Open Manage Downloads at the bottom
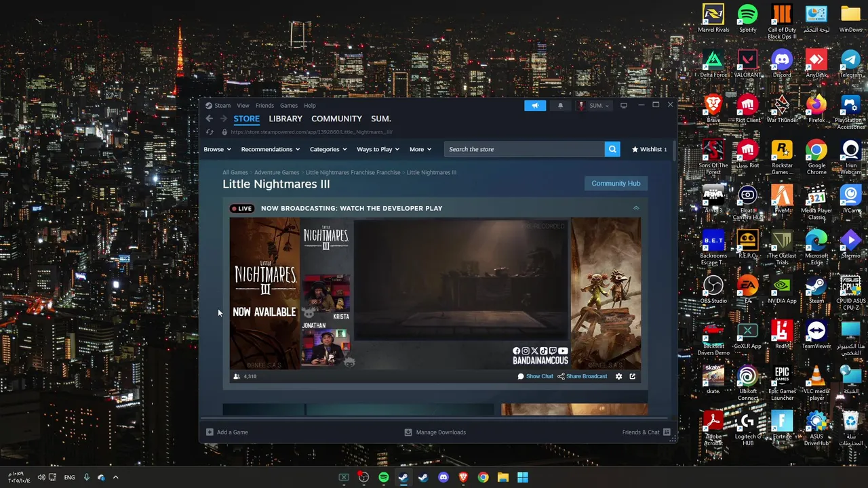 click(435, 432)
